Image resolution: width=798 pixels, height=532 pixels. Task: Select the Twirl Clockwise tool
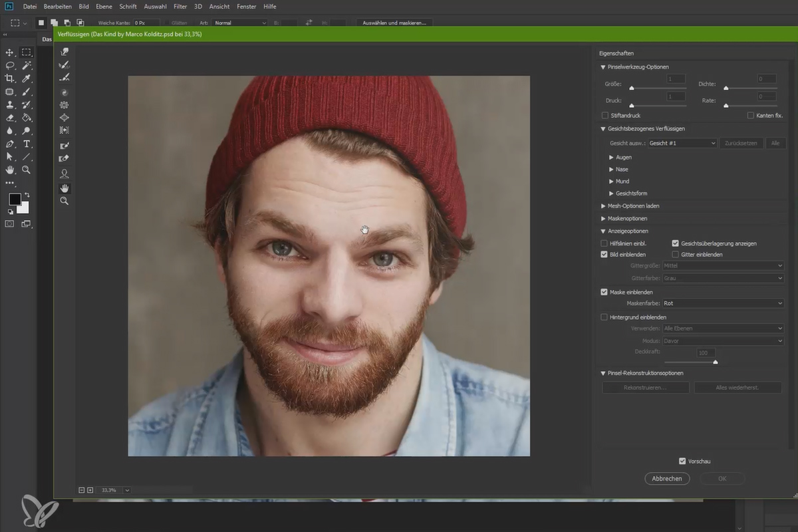coord(65,92)
